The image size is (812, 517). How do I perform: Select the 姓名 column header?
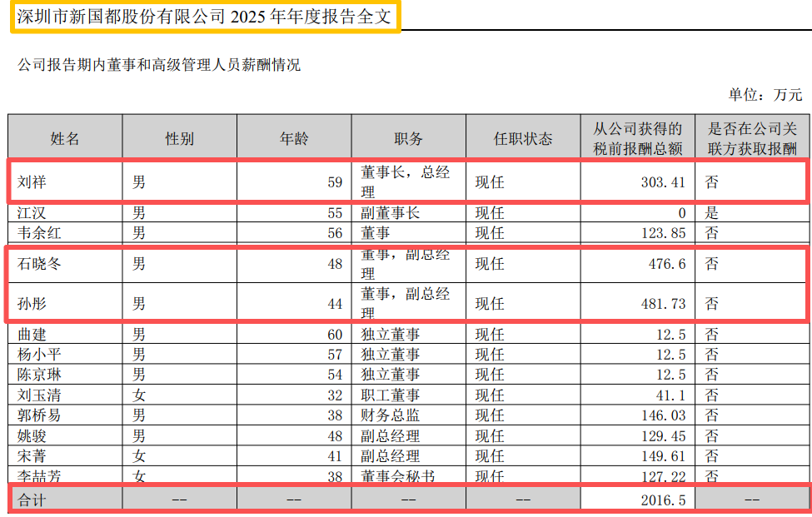coord(65,139)
